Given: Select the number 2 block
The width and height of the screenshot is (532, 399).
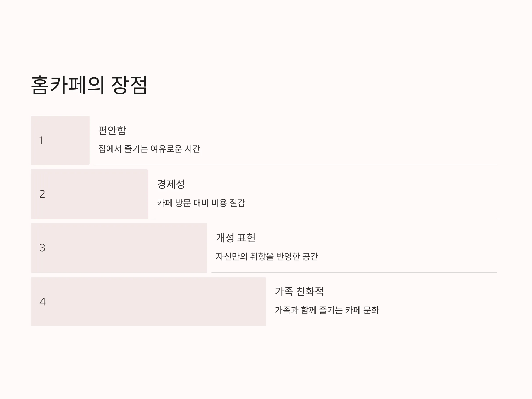Looking at the screenshot, I should point(89,194).
